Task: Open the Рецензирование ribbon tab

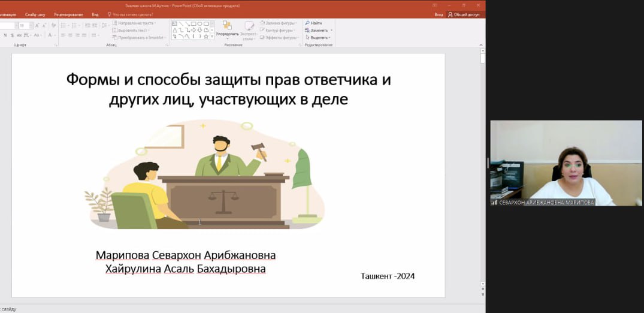Action: [x=68, y=14]
